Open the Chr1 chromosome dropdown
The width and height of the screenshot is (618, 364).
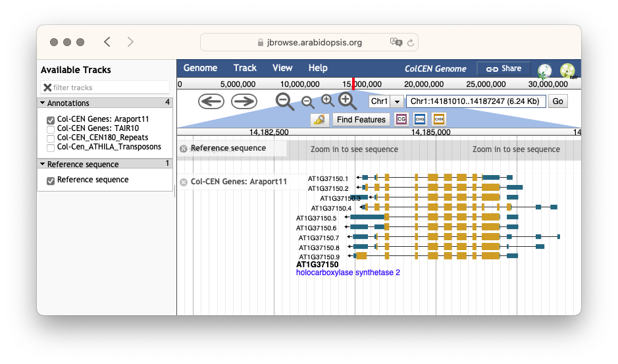tap(397, 101)
